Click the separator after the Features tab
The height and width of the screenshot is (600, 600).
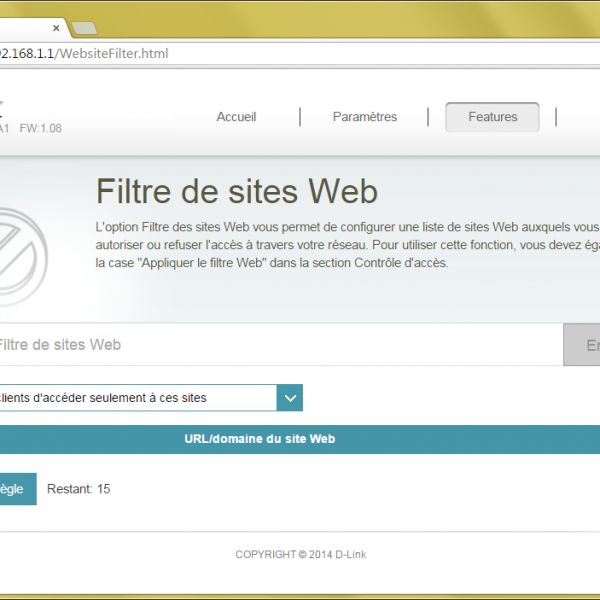tap(557, 117)
